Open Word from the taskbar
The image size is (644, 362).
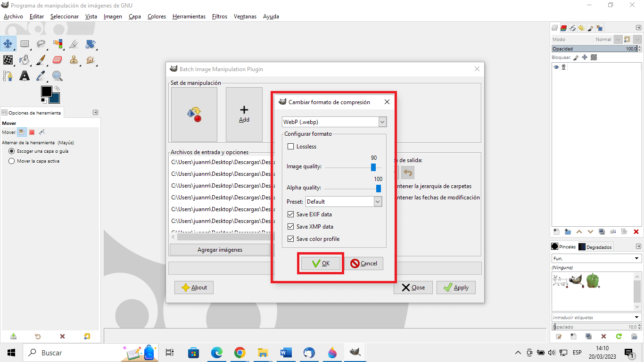tap(286, 353)
